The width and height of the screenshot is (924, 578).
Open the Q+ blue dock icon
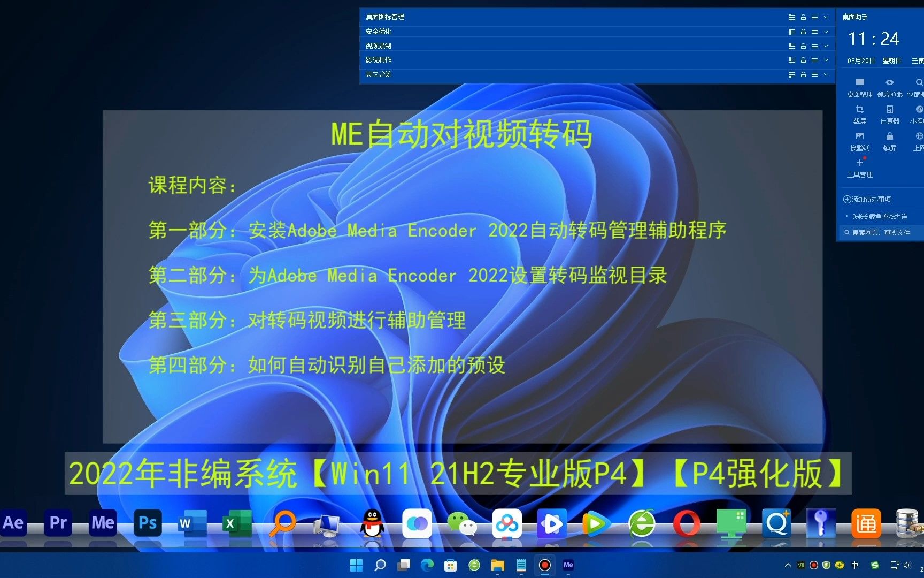point(776,523)
